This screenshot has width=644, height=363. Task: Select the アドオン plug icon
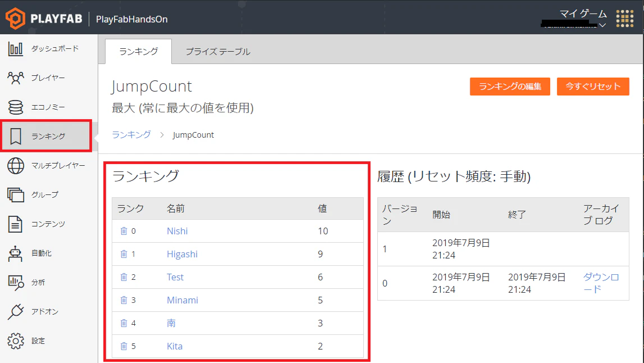coord(16,312)
